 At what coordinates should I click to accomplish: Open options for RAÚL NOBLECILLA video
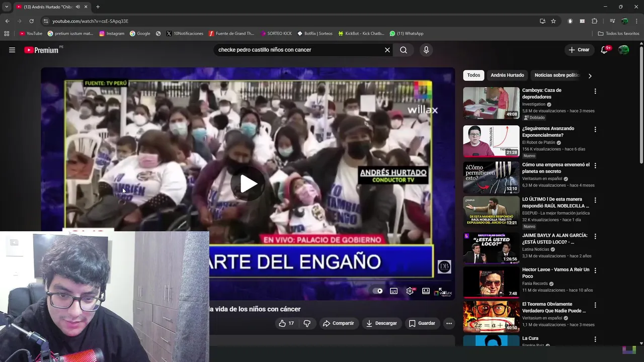tap(595, 200)
